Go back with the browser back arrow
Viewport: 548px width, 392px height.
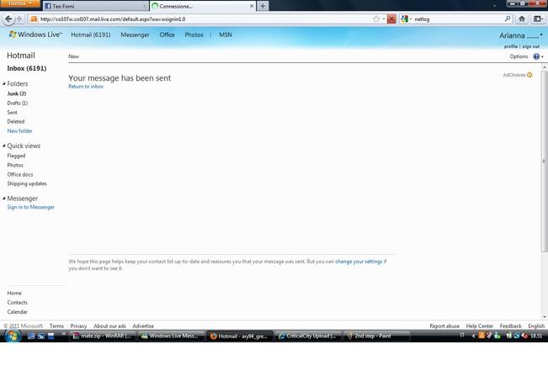(x=8, y=19)
